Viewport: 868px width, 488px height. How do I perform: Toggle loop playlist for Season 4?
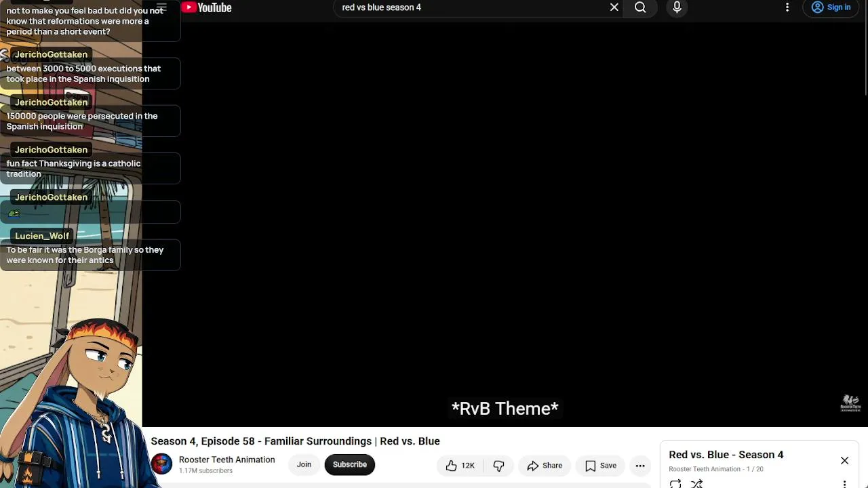click(x=675, y=484)
